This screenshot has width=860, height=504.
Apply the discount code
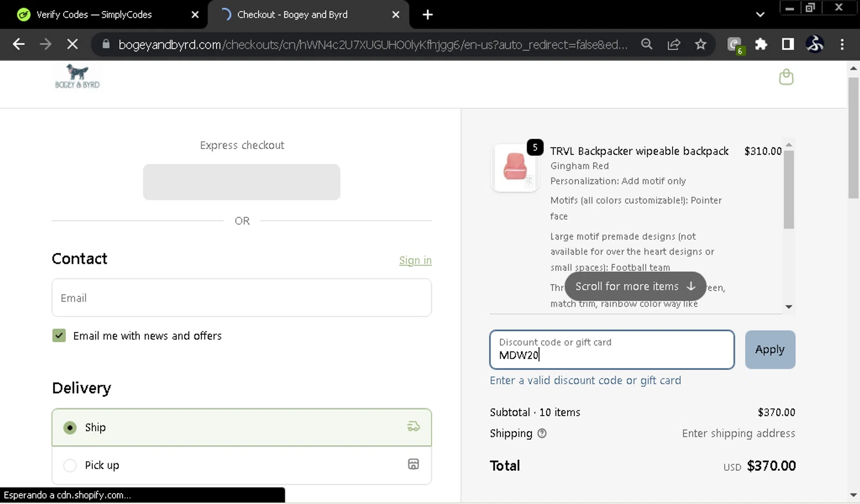pyautogui.click(x=769, y=350)
